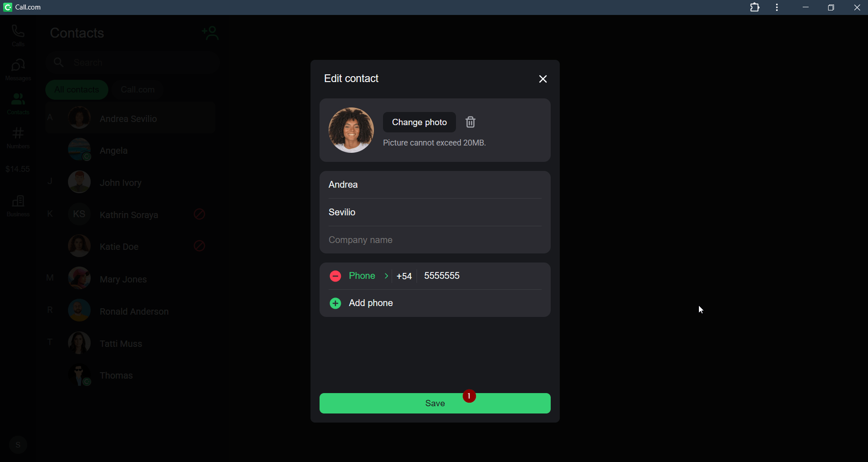Click the add new contact icon
The width and height of the screenshot is (868, 462).
pyautogui.click(x=210, y=33)
